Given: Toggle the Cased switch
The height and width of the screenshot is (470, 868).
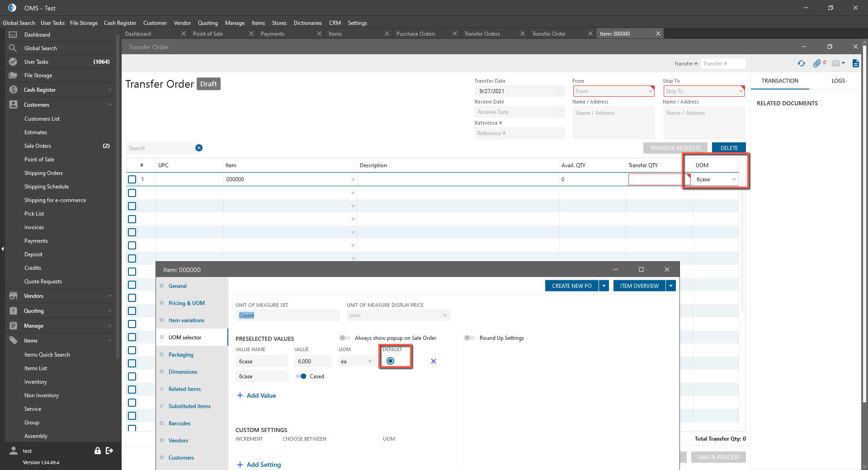Looking at the screenshot, I should [x=301, y=376].
